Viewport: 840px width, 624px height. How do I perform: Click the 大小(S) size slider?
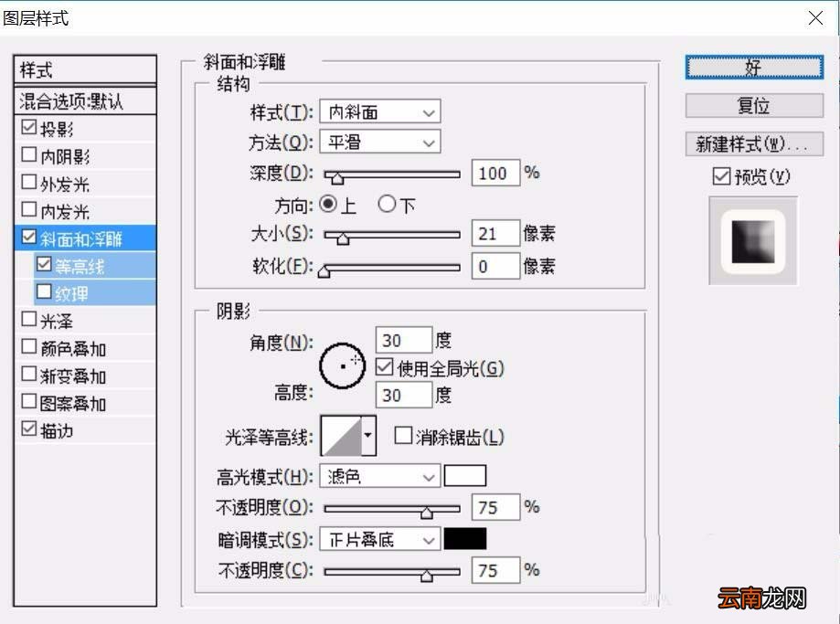pyautogui.click(x=391, y=236)
